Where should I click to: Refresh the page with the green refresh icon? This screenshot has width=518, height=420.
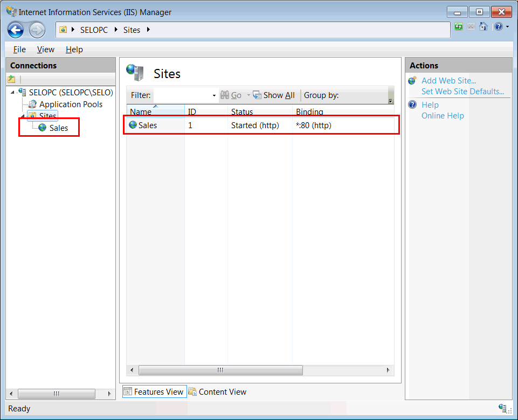459,27
